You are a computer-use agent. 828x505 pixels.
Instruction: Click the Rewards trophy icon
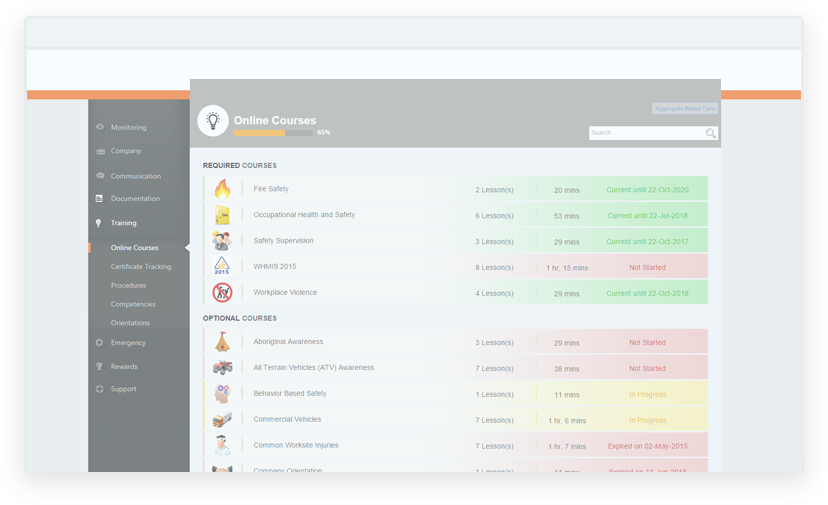point(99,366)
